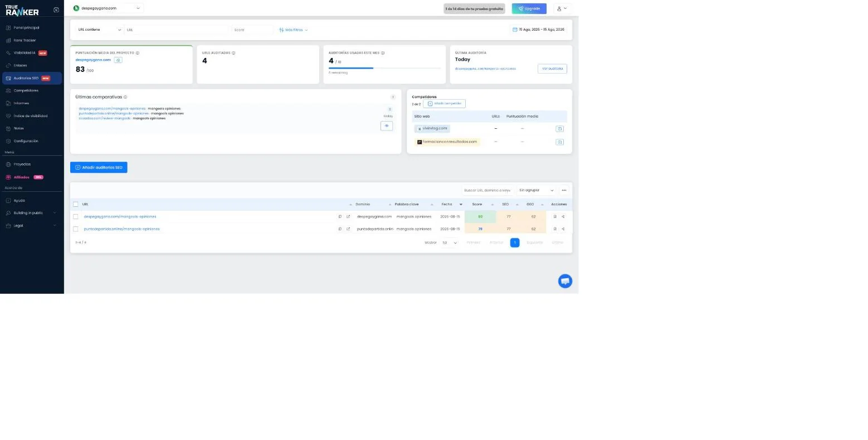Screen dimensions: 868x440
Task: Click the TrueRanker logo
Action: pos(22,10)
